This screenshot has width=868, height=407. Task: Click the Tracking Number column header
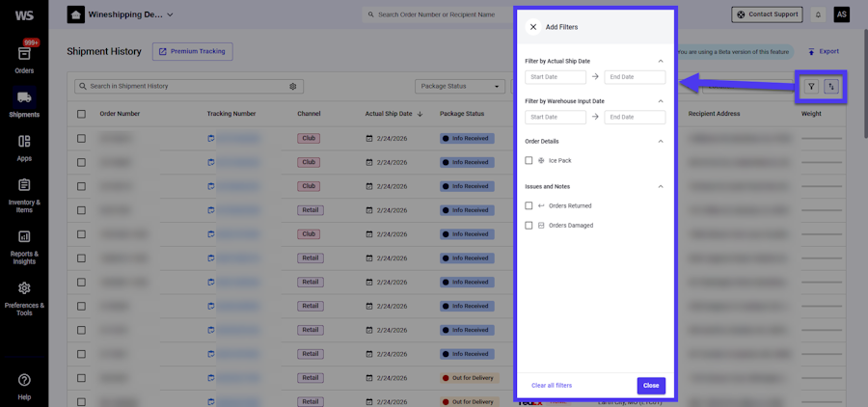(x=231, y=114)
